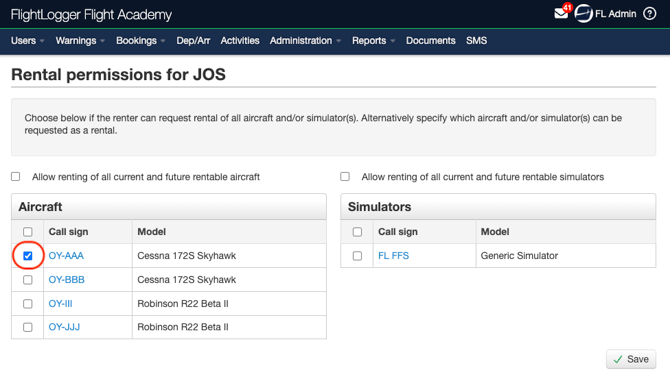Open the OY-BBB call sign link
Viewport: 670px width, 381px height.
tap(67, 279)
